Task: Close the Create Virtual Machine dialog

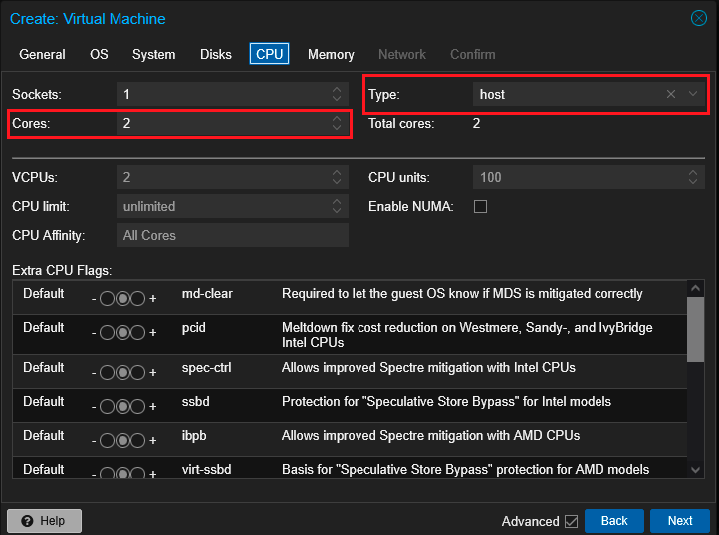Action: [x=699, y=18]
